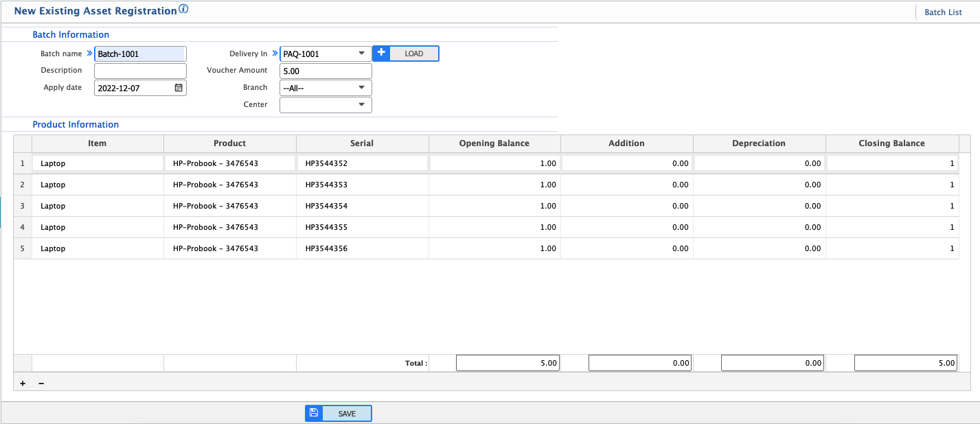Click the minus icon to remove a product row
980x424 pixels.
coord(41,382)
